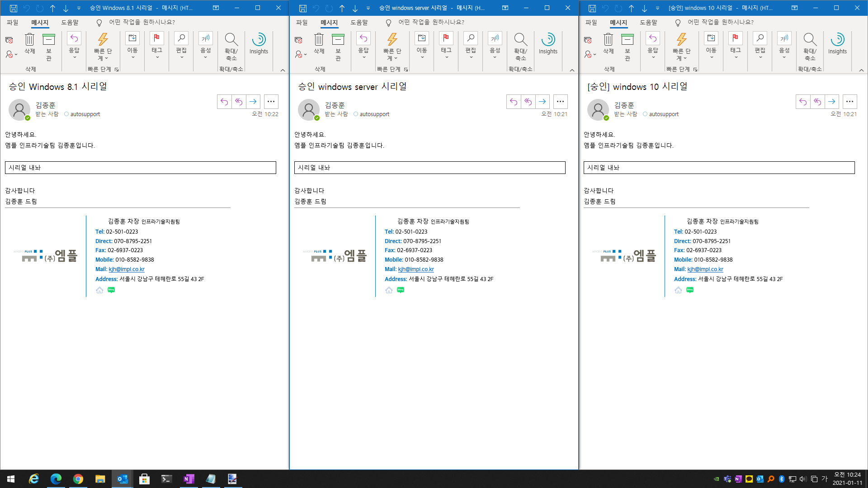Image resolution: width=868 pixels, height=488 pixels.
Task: Click autosupport presence circle in Windows 8.1 message
Action: pos(66,114)
